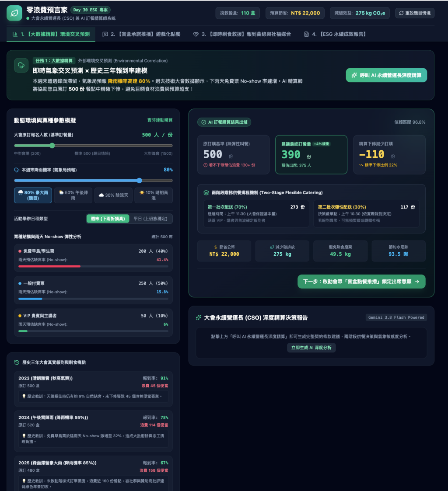
Task: Switch to the 2.【盲盒承諾推播】遊戲化點餐 tab
Action: pos(142,34)
